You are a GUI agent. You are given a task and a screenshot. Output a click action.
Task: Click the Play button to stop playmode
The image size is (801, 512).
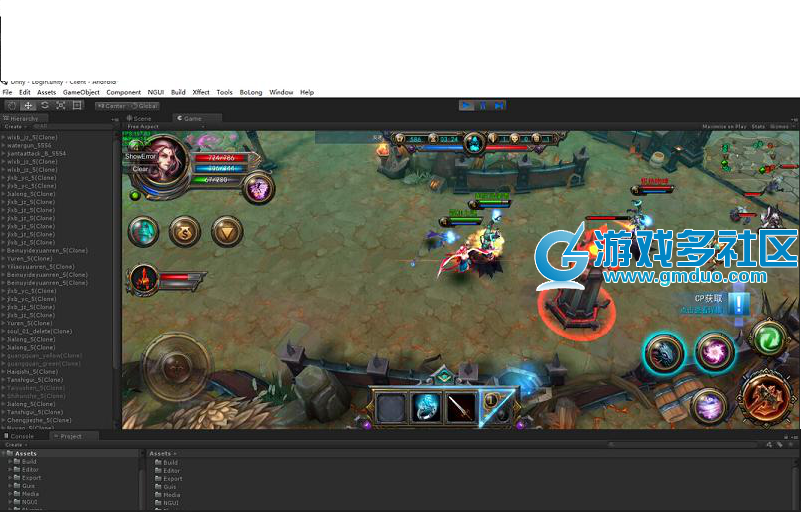coord(466,106)
